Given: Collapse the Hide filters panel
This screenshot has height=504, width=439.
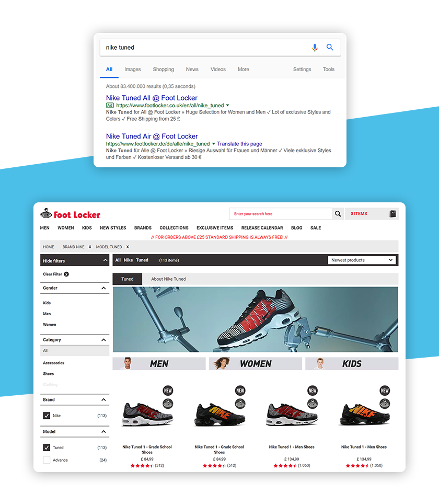Looking at the screenshot, I should coord(105,260).
